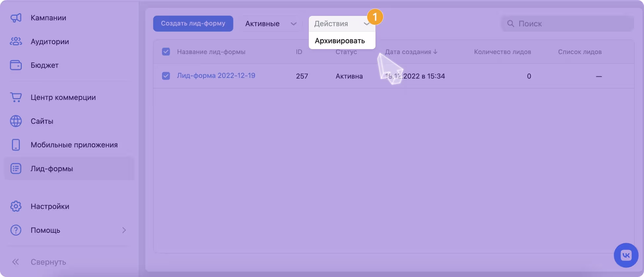The height and width of the screenshot is (277, 644).
Task: Click the Создать лид-форму button
Action: click(x=193, y=24)
